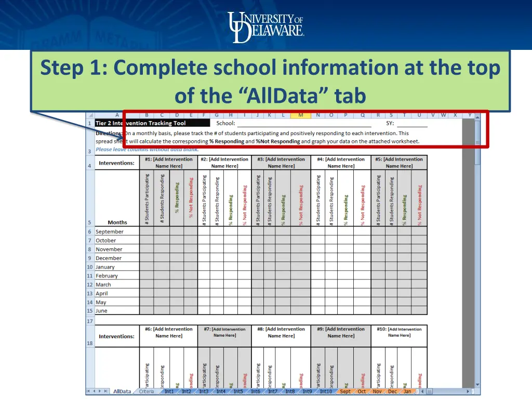The width and height of the screenshot is (532, 399).
Task: Select the September month cell
Action: pyautogui.click(x=117, y=231)
